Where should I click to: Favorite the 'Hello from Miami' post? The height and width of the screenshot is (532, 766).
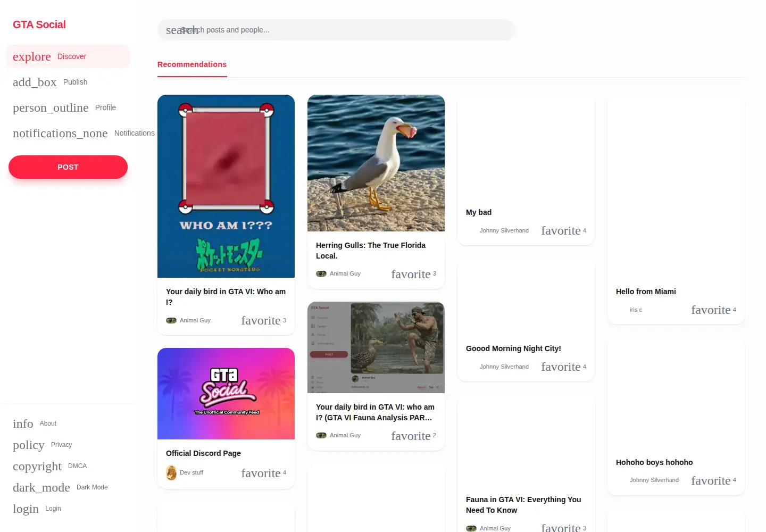[711, 310]
